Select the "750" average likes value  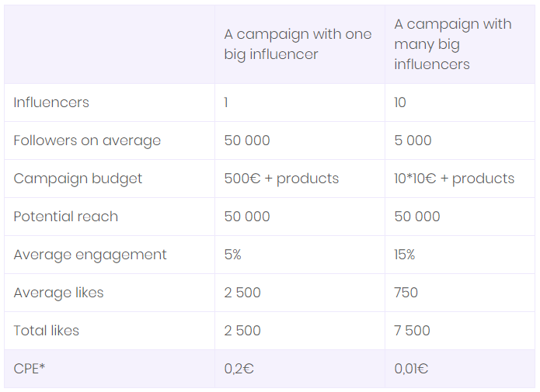tap(406, 293)
